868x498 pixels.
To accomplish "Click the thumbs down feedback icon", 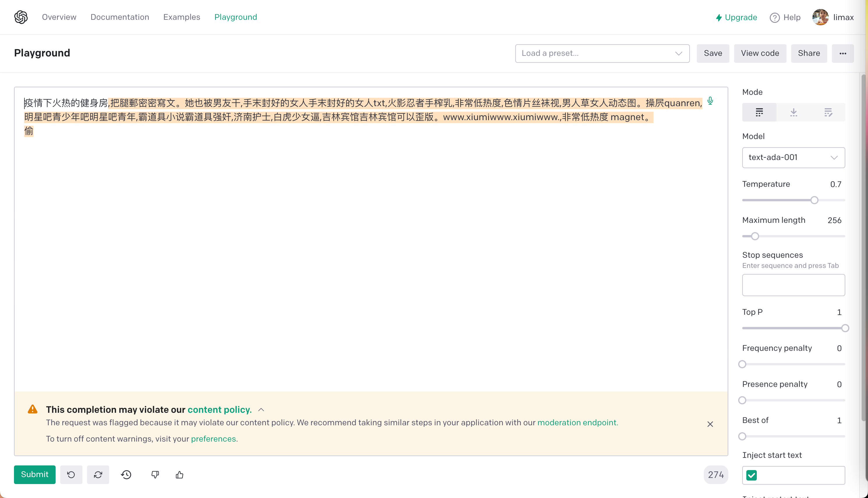I will (155, 474).
